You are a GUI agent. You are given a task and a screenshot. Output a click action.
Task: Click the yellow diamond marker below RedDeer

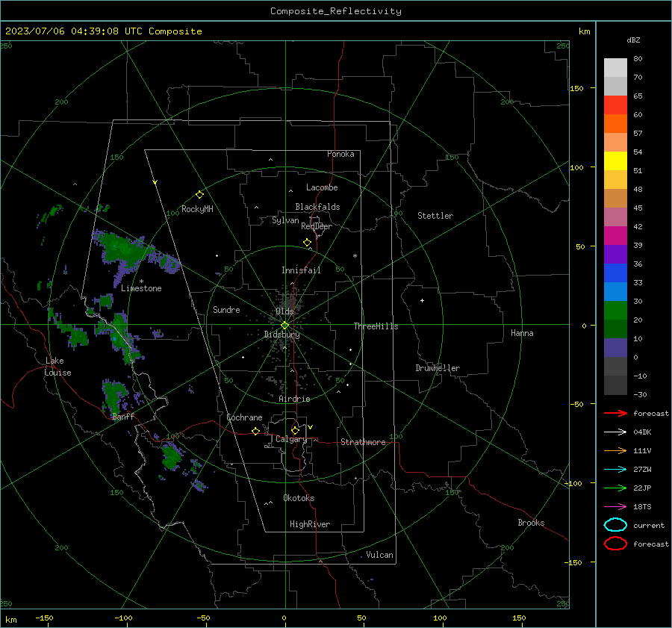tap(307, 243)
